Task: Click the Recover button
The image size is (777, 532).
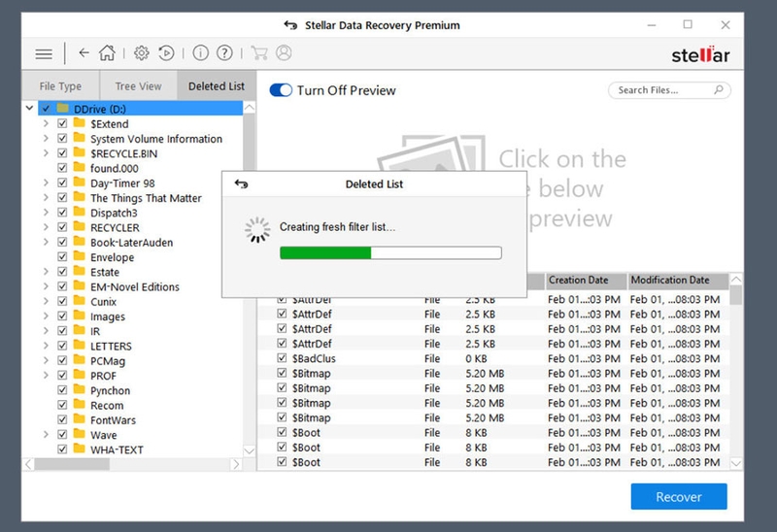Action: point(679,496)
